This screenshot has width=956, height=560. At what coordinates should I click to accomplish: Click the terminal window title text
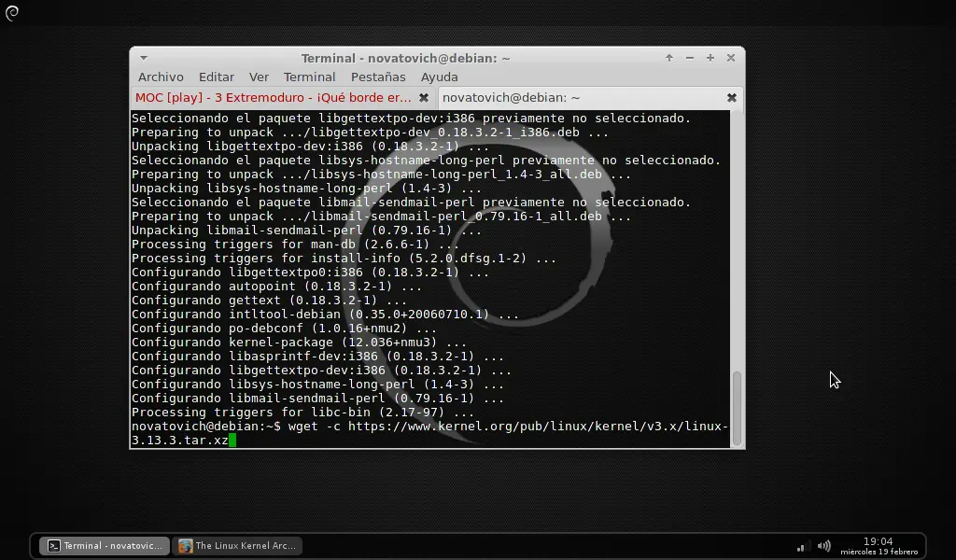point(405,59)
